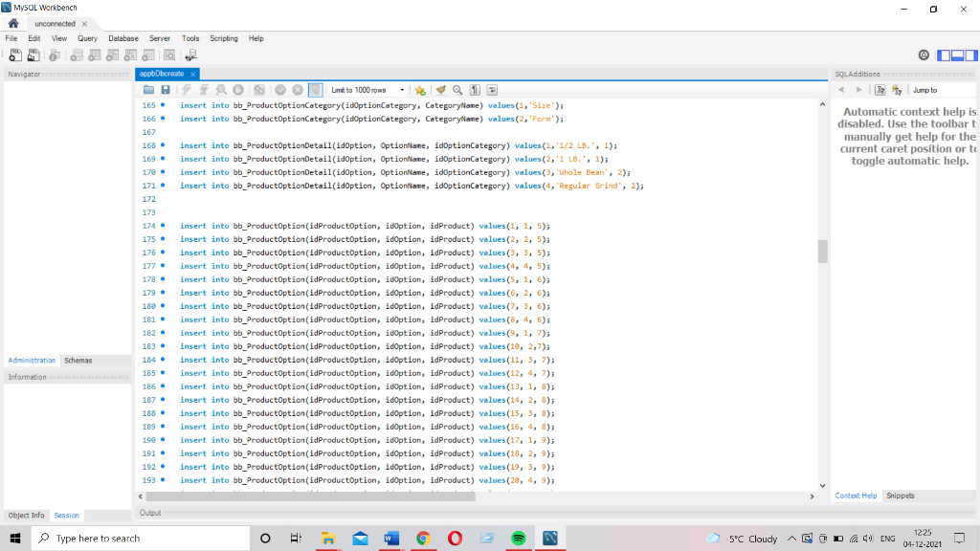Screen dimensions: 980x551
Task: Open Workbench preferences gear icon
Action: pyautogui.click(x=924, y=55)
